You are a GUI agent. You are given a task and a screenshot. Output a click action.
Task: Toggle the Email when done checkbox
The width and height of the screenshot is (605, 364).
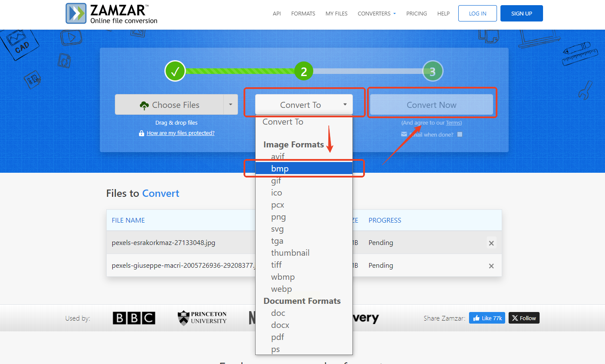click(x=460, y=135)
